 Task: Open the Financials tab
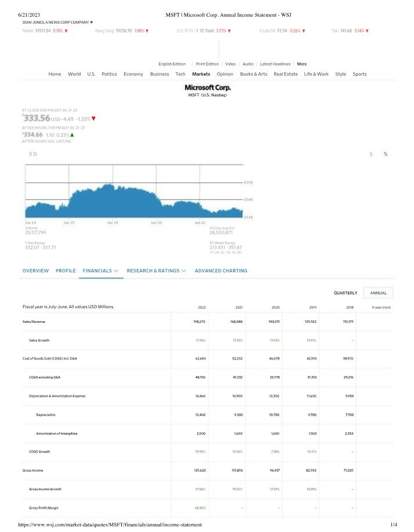[97, 271]
